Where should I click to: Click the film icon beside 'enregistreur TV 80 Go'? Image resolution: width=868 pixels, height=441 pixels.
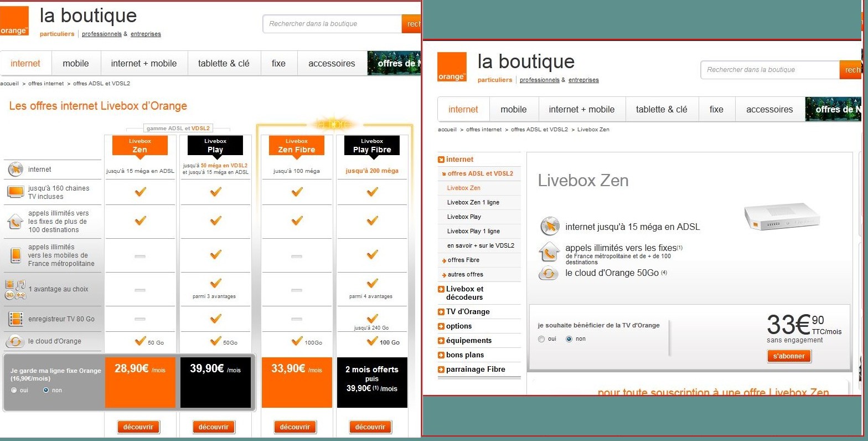[15, 319]
